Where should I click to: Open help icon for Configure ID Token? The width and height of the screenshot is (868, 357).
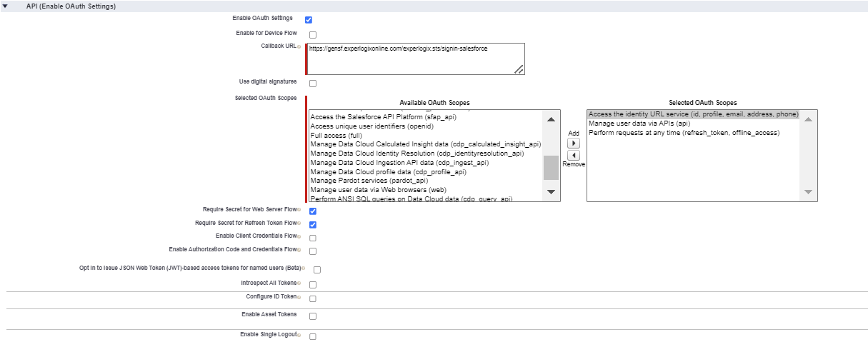point(299,297)
